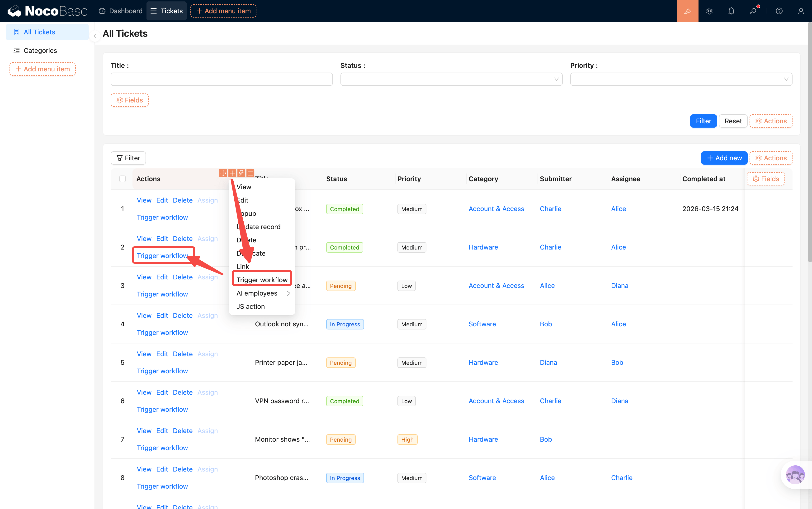Viewport: 812px width, 509px height.
Task: Open the Priority filter dropdown
Action: tap(681, 79)
